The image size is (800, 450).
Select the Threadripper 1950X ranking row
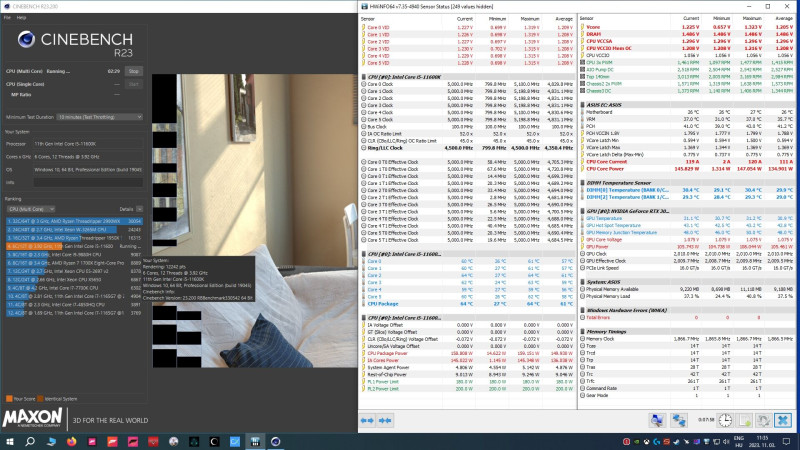[x=74, y=238]
